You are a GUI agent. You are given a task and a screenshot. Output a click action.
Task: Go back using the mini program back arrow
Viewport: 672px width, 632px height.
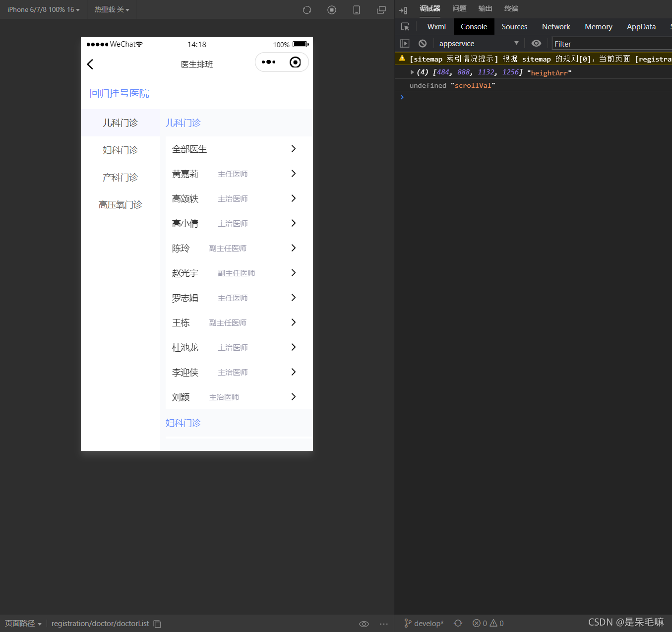coord(90,64)
